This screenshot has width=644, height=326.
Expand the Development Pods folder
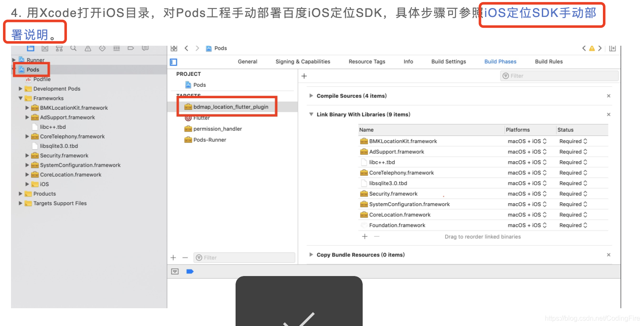pos(20,89)
